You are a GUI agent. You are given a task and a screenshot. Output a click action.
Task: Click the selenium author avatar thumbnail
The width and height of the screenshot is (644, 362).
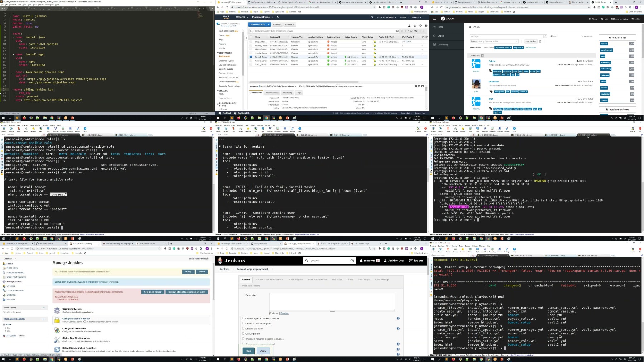(x=476, y=85)
